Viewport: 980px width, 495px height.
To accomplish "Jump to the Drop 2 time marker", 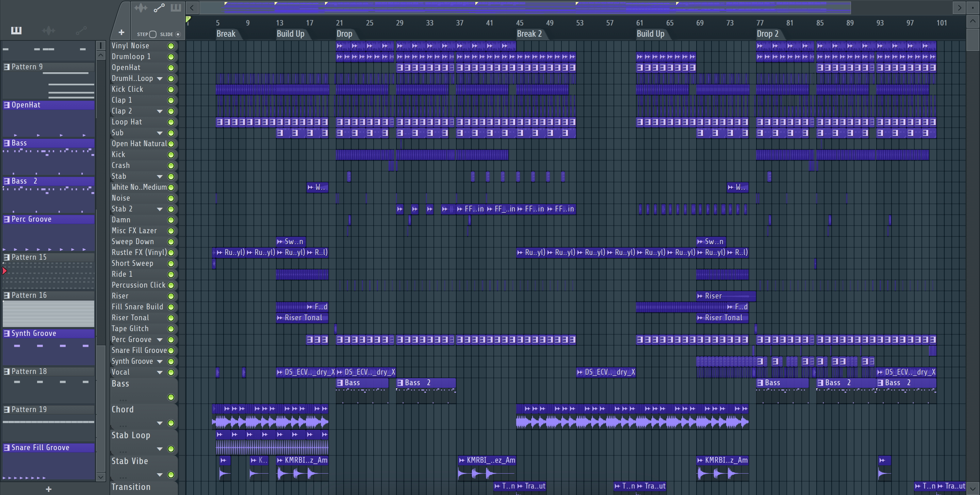I will pos(767,34).
